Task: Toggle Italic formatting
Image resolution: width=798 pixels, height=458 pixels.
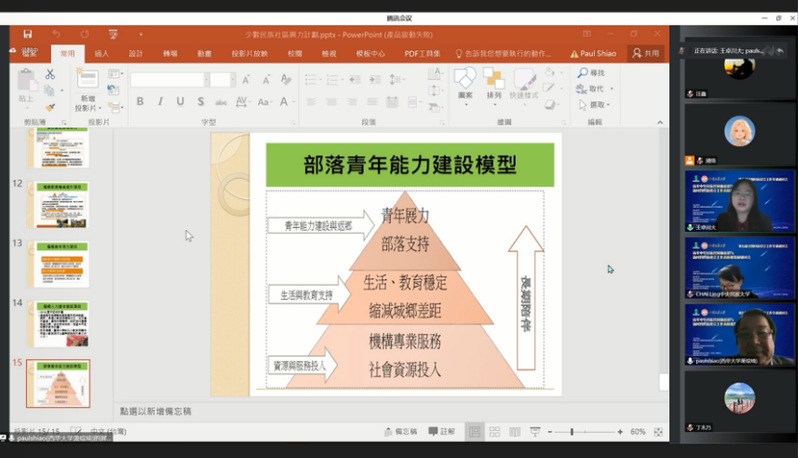Action: click(160, 101)
